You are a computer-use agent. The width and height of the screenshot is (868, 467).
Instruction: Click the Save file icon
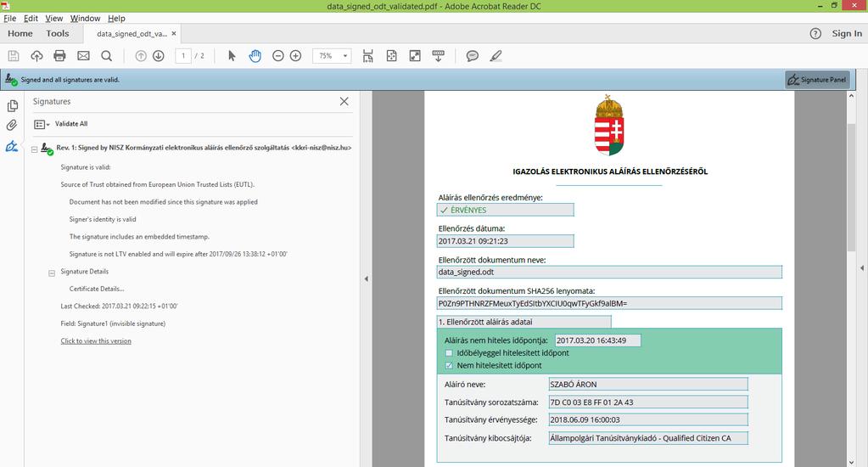[x=14, y=56]
